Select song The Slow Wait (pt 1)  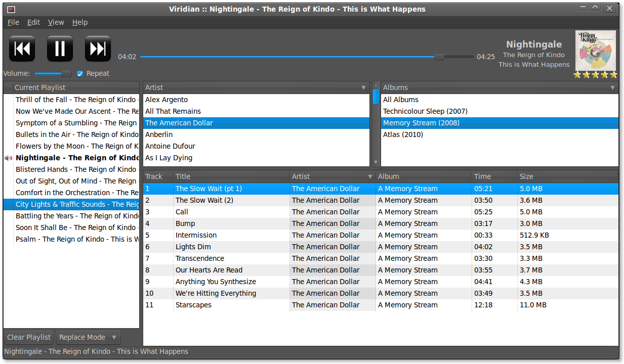[x=381, y=189]
